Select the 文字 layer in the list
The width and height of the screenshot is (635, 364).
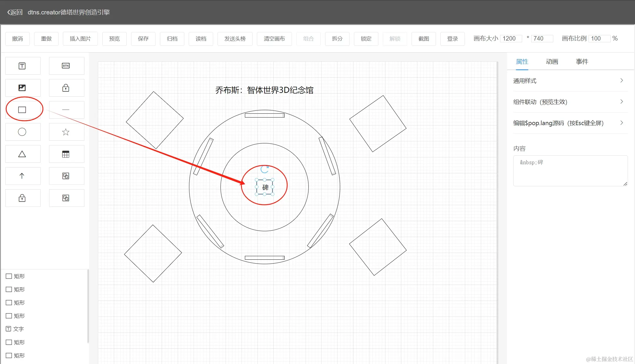pyautogui.click(x=18, y=329)
